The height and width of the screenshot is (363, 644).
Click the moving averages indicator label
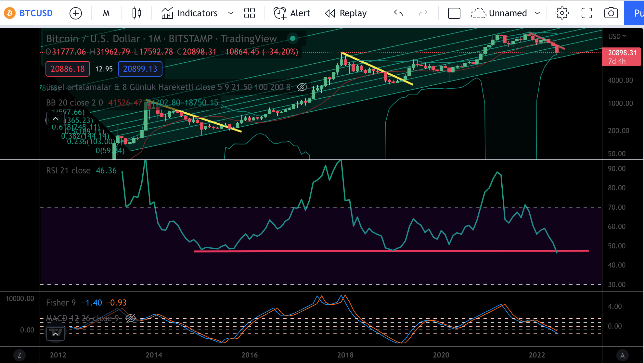pyautogui.click(x=168, y=87)
